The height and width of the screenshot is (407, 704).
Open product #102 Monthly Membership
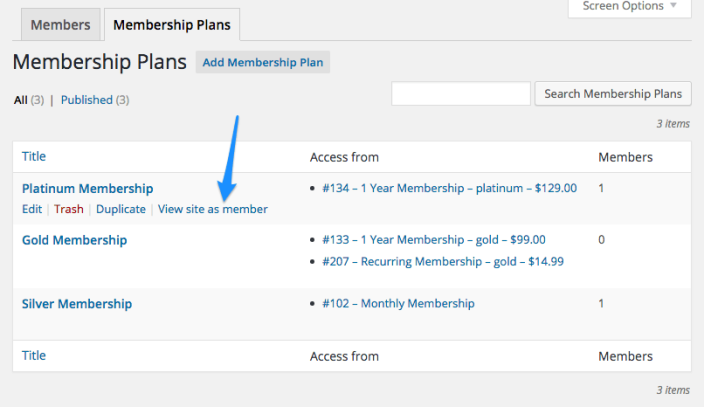[398, 303]
